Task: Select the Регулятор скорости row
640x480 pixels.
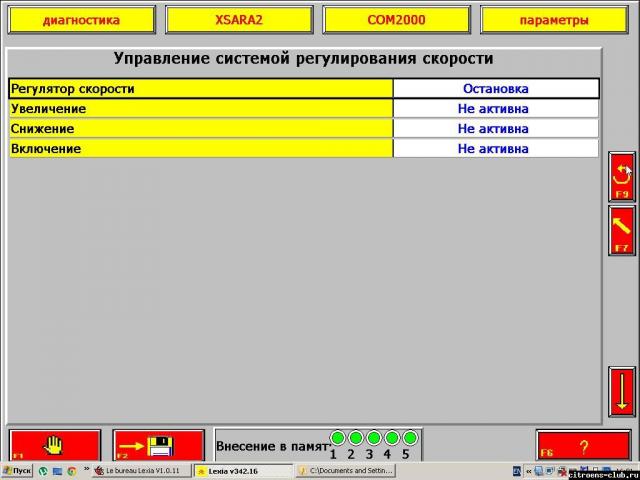Action: pyautogui.click(x=200, y=89)
